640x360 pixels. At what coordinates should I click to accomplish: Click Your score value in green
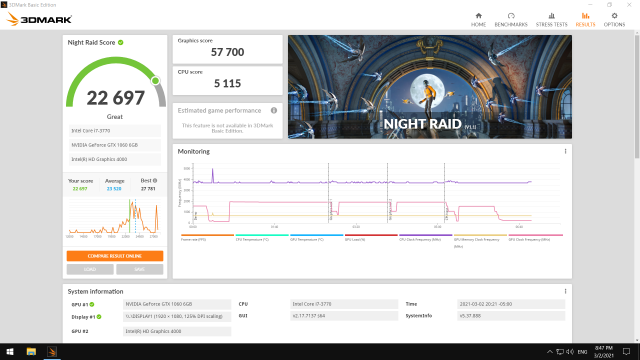click(80, 189)
